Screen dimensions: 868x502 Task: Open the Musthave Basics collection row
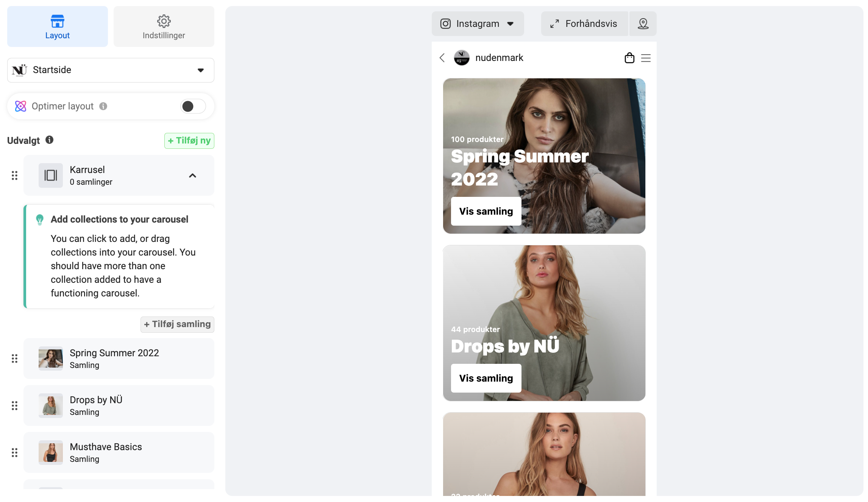pyautogui.click(x=119, y=452)
